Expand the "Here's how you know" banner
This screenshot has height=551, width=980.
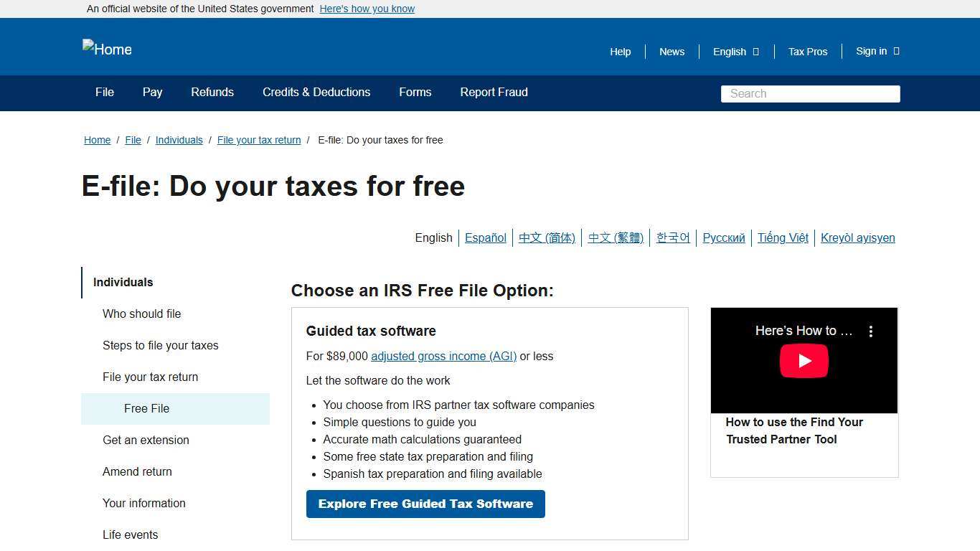367,9
